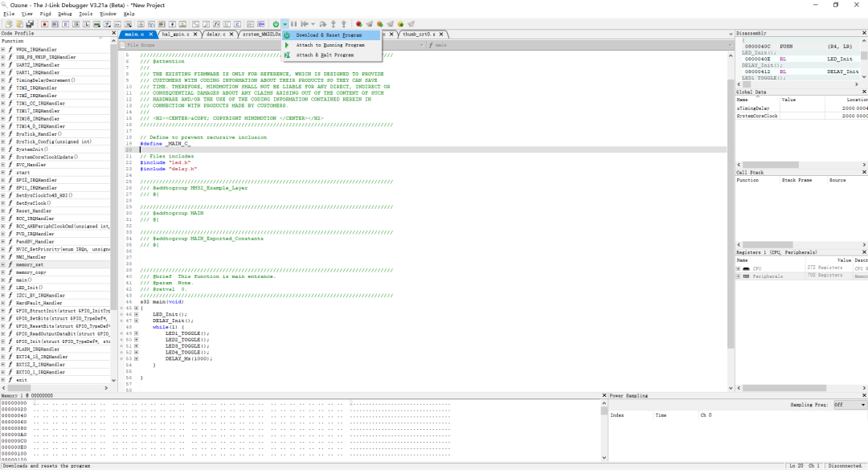Click the Save floppy-disk toolbar icon
Screen dimensions: 868x470
pyautogui.click(x=30, y=24)
